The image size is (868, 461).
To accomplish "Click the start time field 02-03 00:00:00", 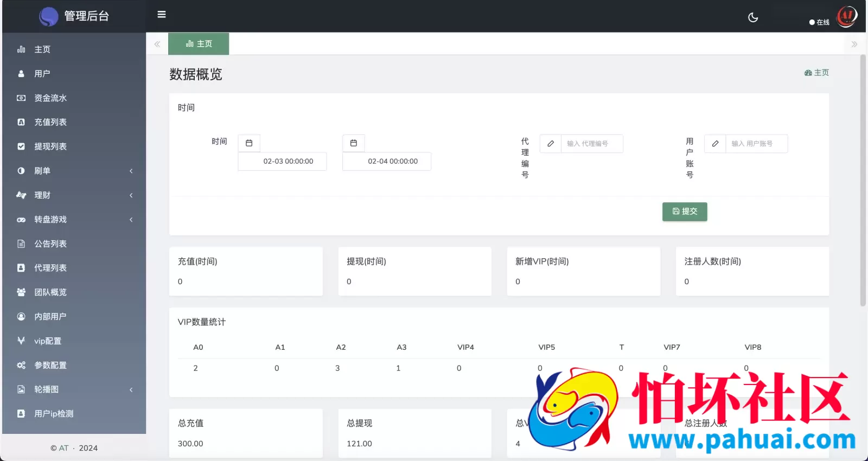I will [x=283, y=162].
